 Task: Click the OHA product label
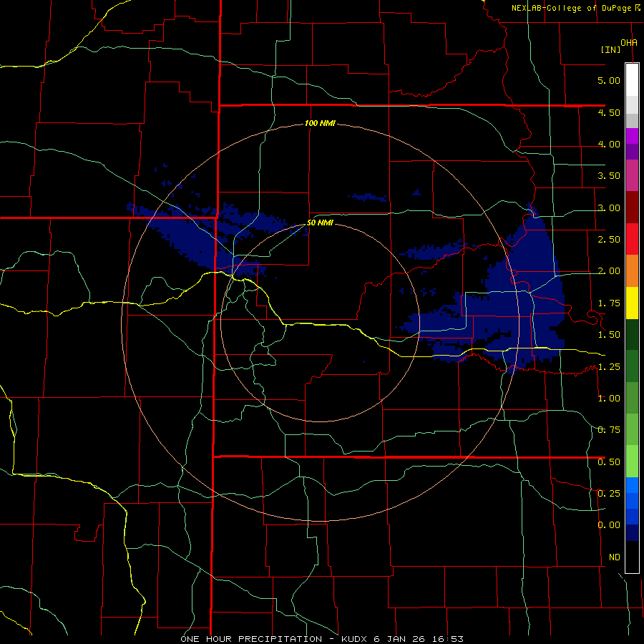tap(629, 43)
